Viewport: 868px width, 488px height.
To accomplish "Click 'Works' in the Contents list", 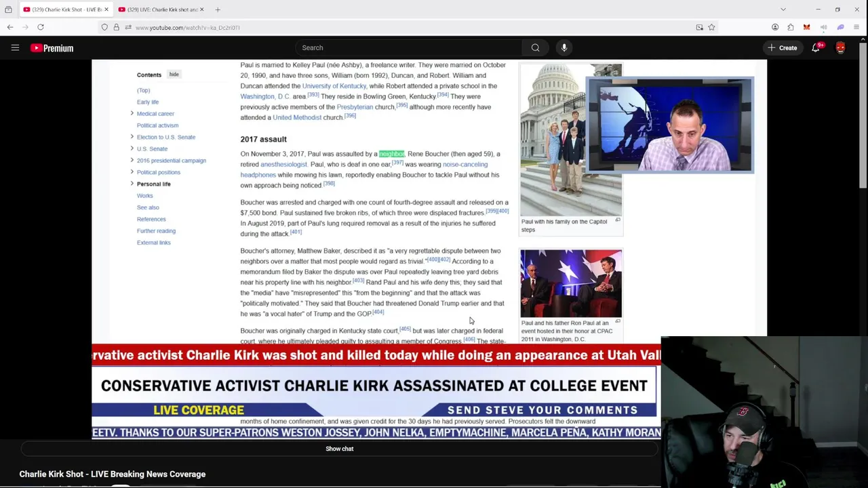I will click(x=144, y=196).
